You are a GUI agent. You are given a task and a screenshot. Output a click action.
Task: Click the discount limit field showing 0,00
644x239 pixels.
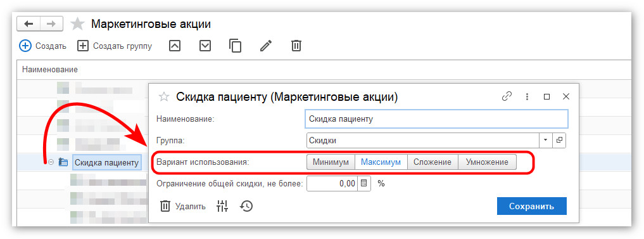click(332, 183)
